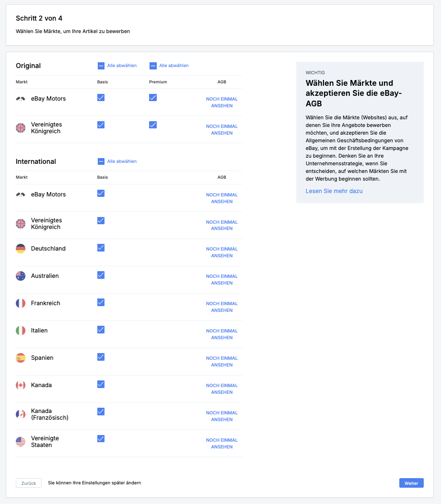The width and height of the screenshot is (441, 504).
Task: Click the Italien flag icon
Action: pyautogui.click(x=21, y=331)
